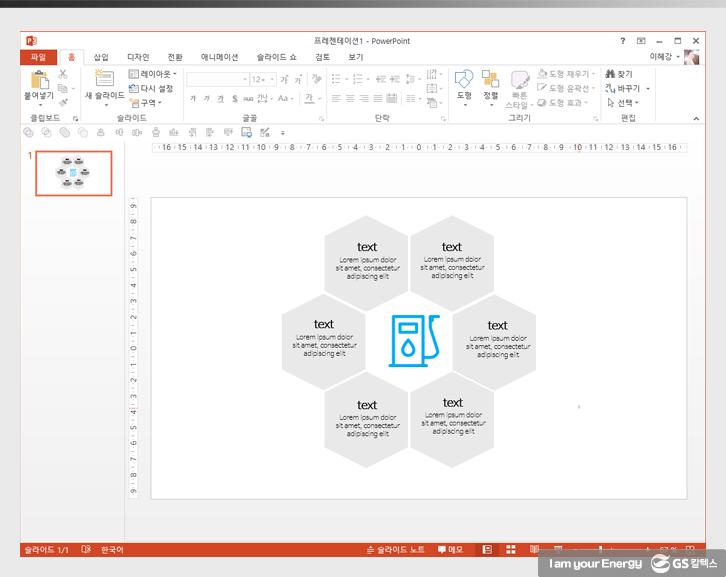Expand the Select (선택) dropdown
Image resolution: width=726 pixels, height=577 pixels.
click(624, 102)
